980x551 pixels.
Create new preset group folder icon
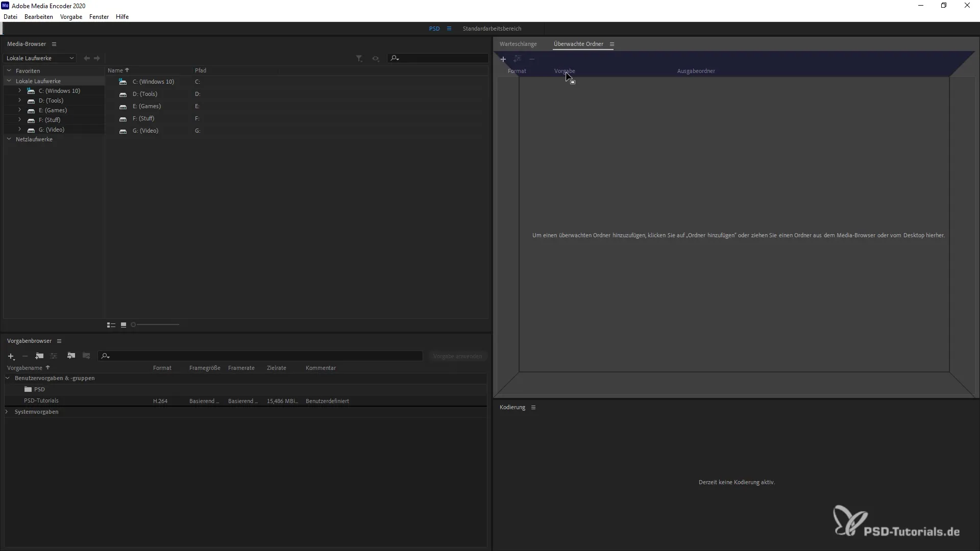(39, 356)
